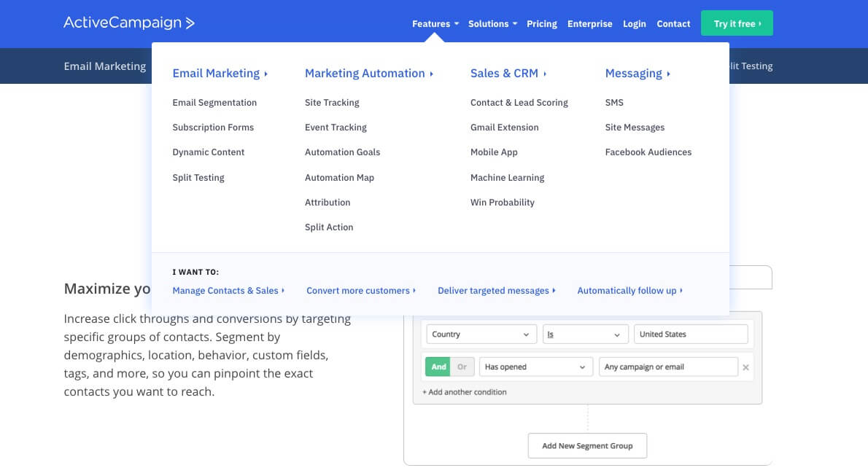Choose Split Testing in the Features menu

(198, 178)
